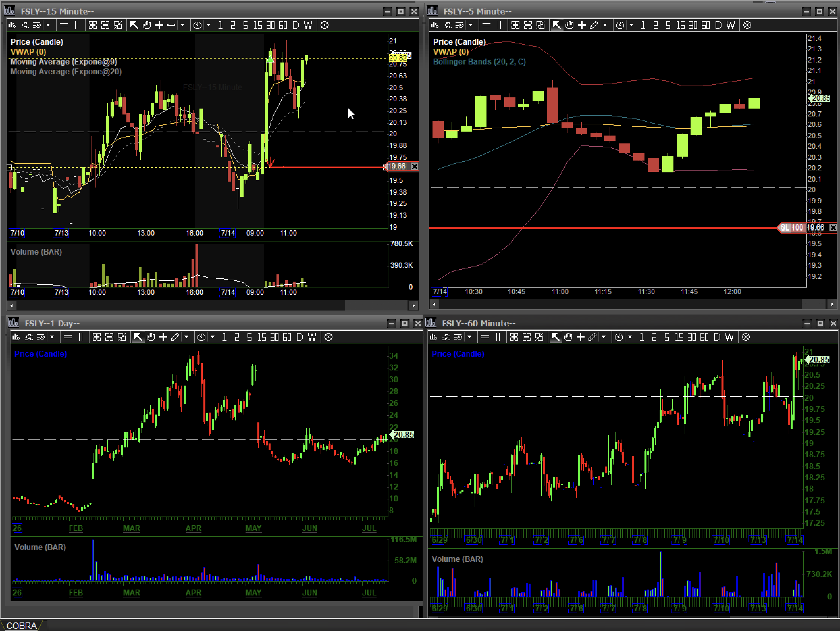Open studies dropdown arrow in 15 Minute chart
840x631 pixels.
[x=48, y=25]
